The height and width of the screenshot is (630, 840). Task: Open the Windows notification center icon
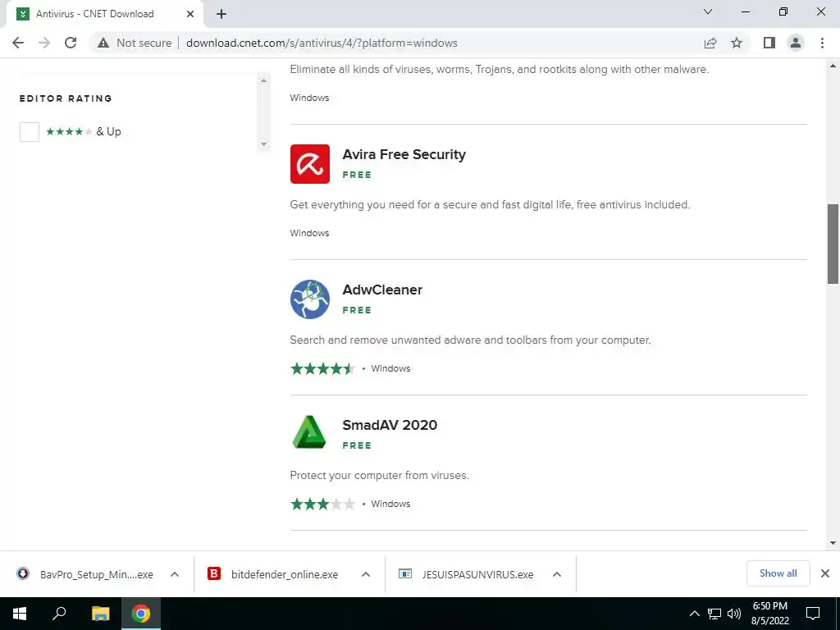coord(813,614)
